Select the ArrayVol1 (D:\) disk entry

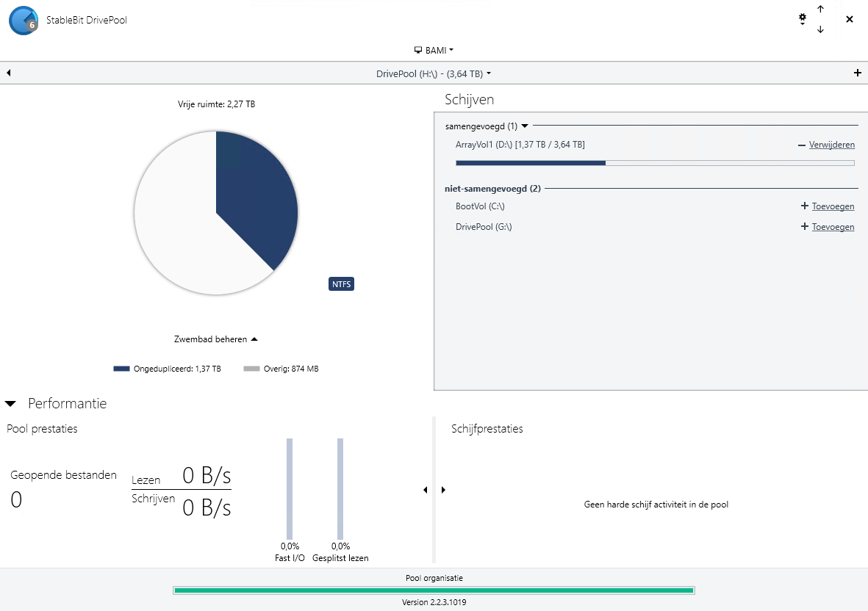click(520, 145)
